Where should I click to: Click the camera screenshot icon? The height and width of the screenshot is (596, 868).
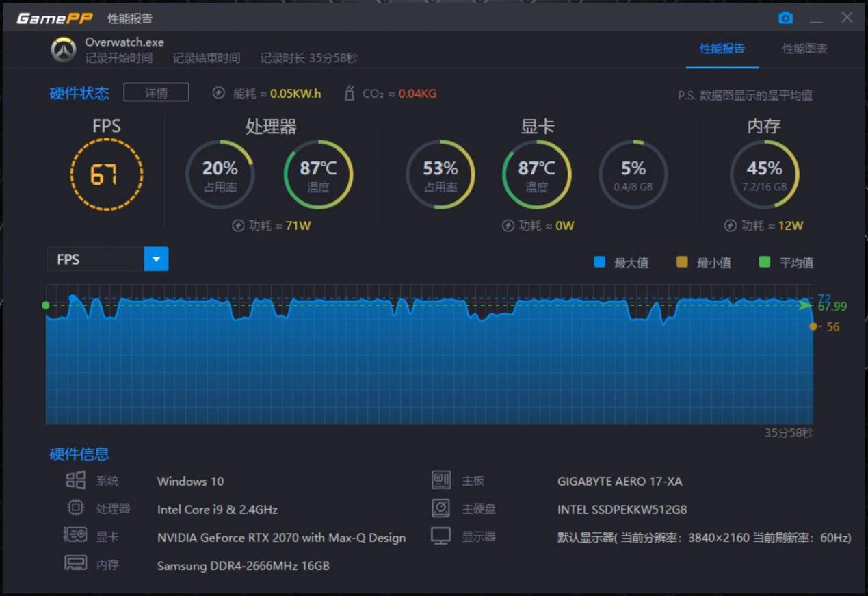[x=785, y=18]
